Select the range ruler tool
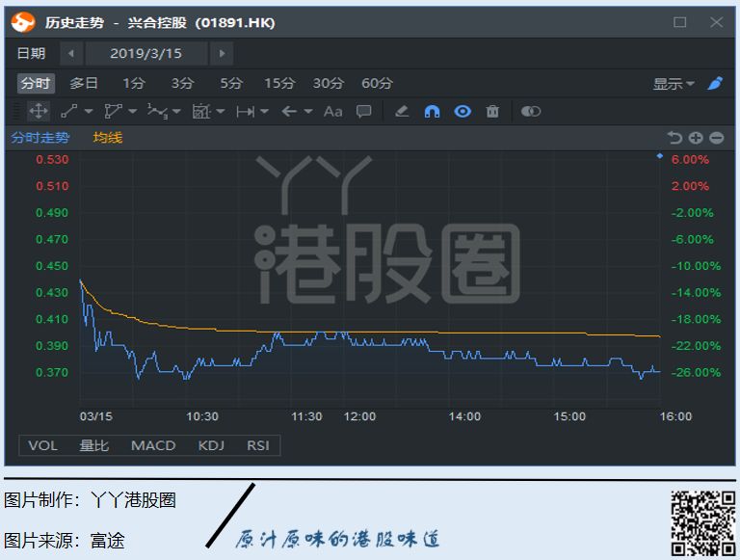Screen dimensions: 740x560 [x=246, y=112]
